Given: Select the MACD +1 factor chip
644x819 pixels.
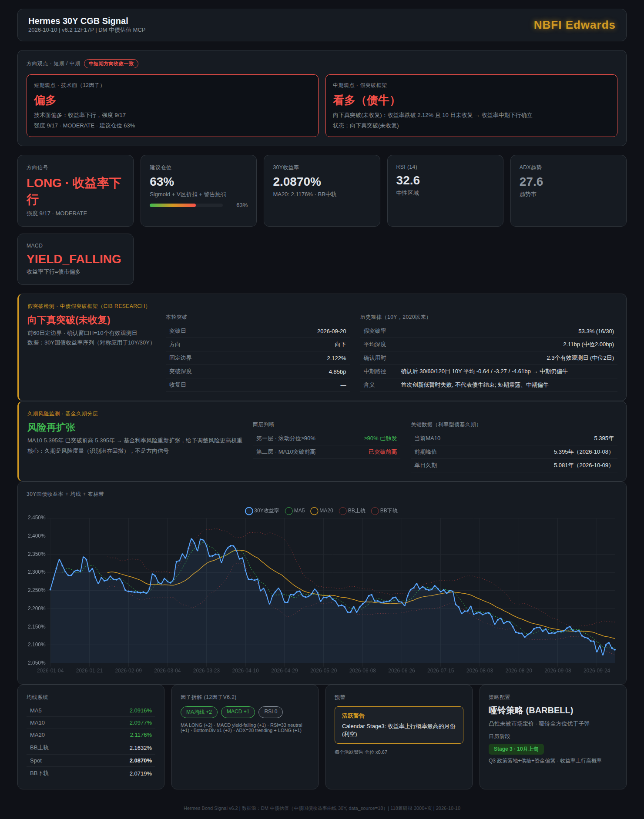Looking at the screenshot, I should [x=238, y=712].
